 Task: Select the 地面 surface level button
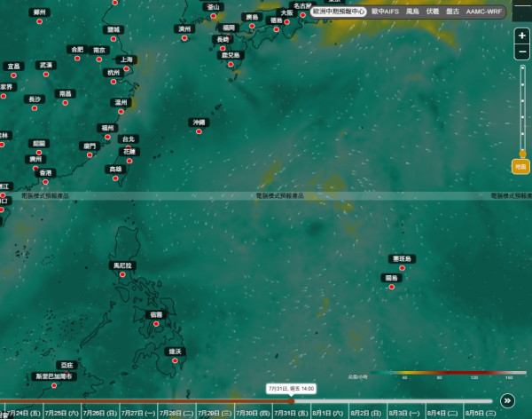tap(520, 167)
